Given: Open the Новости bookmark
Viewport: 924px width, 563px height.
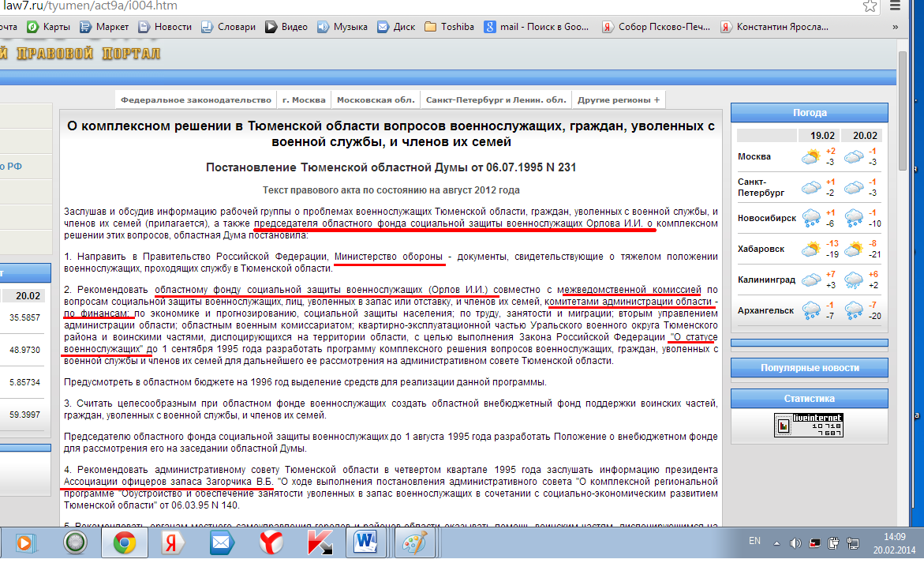Looking at the screenshot, I should coord(165,27).
